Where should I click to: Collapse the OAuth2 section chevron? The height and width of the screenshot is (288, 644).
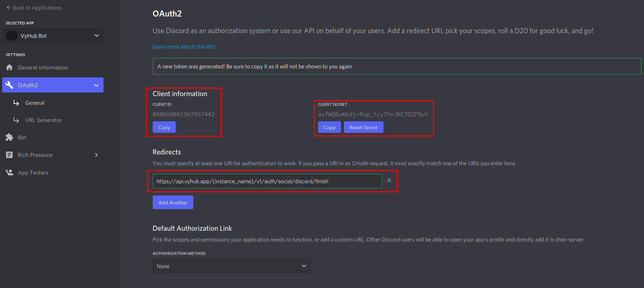point(96,85)
